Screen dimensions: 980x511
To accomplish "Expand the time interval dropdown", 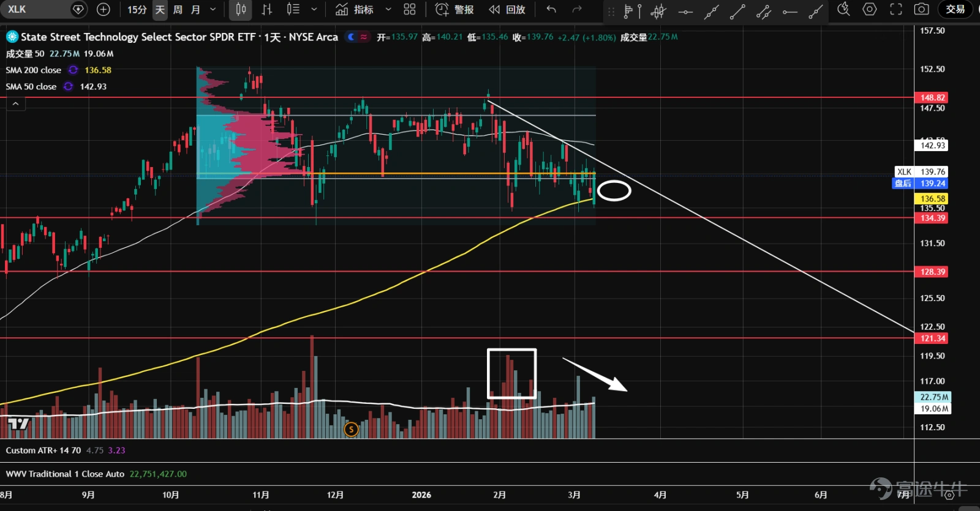I will click(213, 10).
